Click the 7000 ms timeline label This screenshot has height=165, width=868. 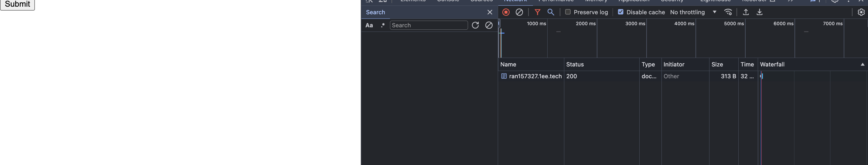[833, 24]
